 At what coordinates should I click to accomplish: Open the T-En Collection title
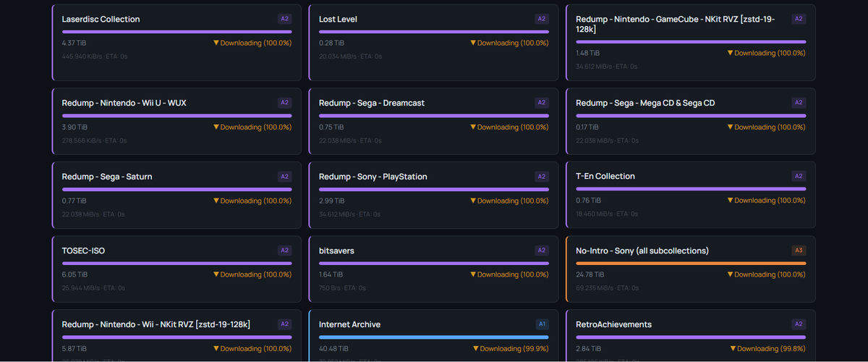(x=605, y=176)
